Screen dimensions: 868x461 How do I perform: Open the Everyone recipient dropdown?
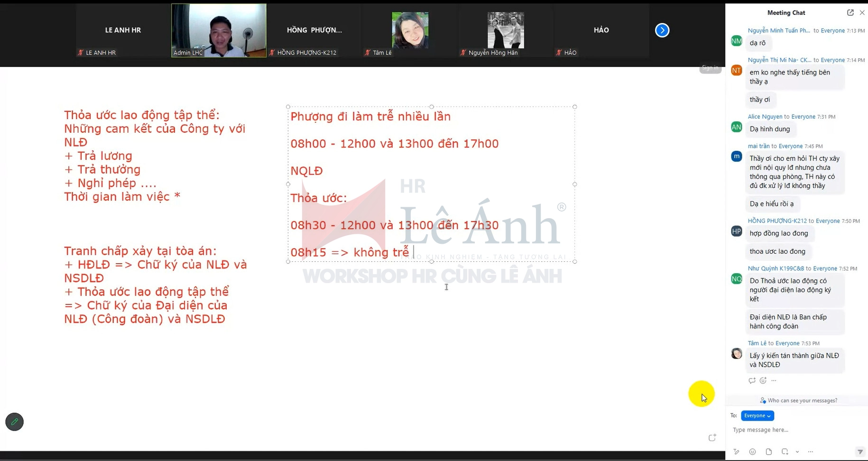click(x=757, y=415)
